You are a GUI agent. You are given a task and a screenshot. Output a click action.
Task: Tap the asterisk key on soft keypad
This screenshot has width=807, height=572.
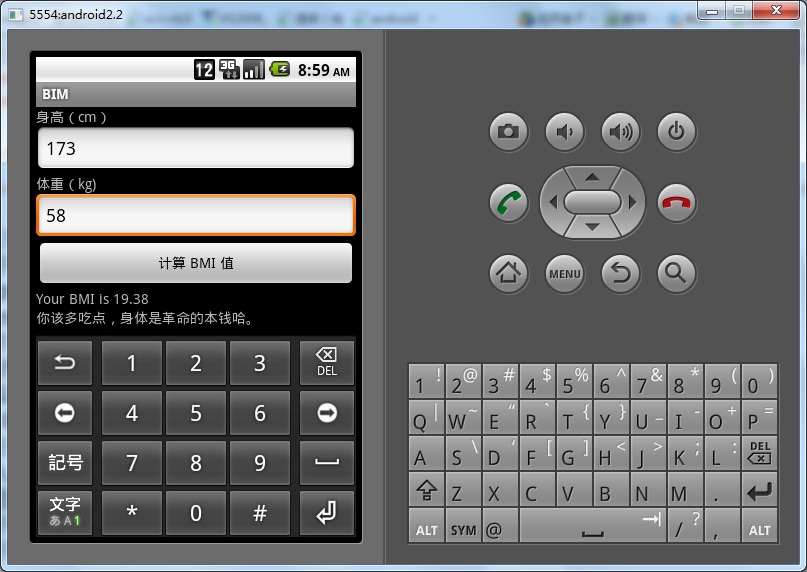pos(132,513)
